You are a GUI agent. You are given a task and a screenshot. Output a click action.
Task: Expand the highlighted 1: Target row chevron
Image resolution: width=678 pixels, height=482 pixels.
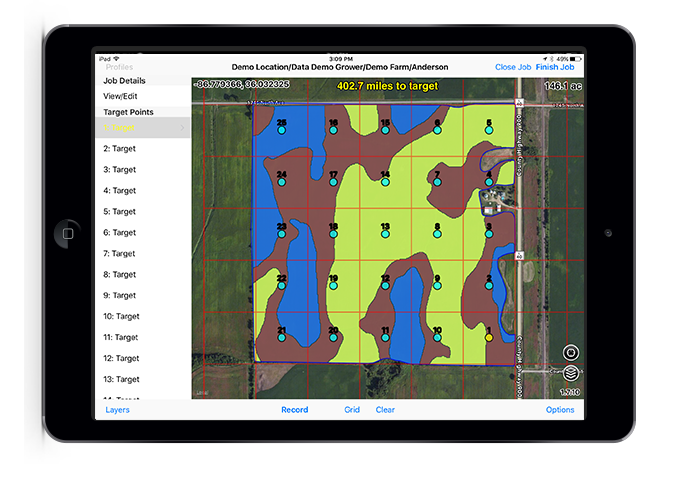(x=182, y=128)
